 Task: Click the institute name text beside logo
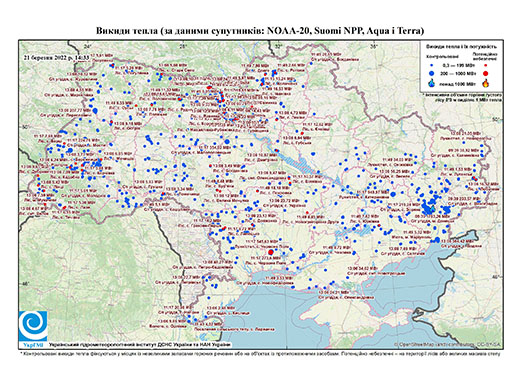[x=139, y=344]
